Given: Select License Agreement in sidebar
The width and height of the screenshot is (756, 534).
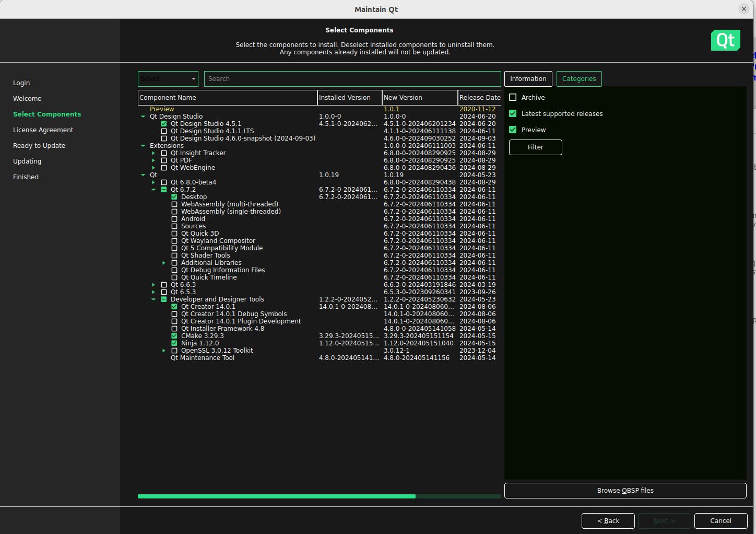Looking at the screenshot, I should click(x=43, y=130).
